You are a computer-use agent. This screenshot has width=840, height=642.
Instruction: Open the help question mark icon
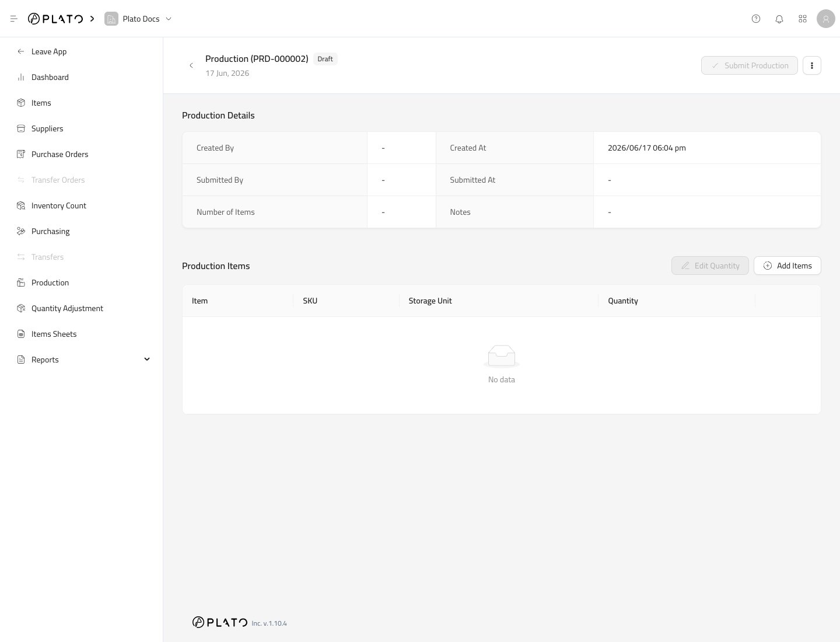tap(756, 19)
